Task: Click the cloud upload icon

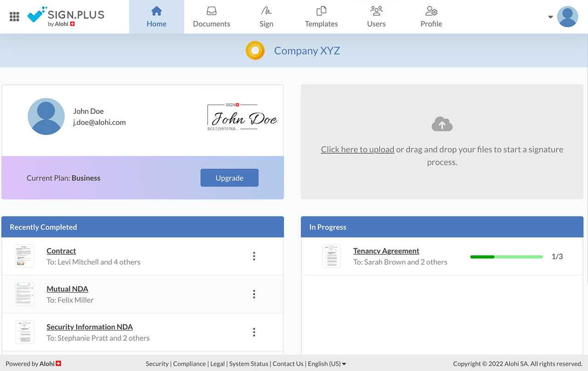Action: coord(442,124)
